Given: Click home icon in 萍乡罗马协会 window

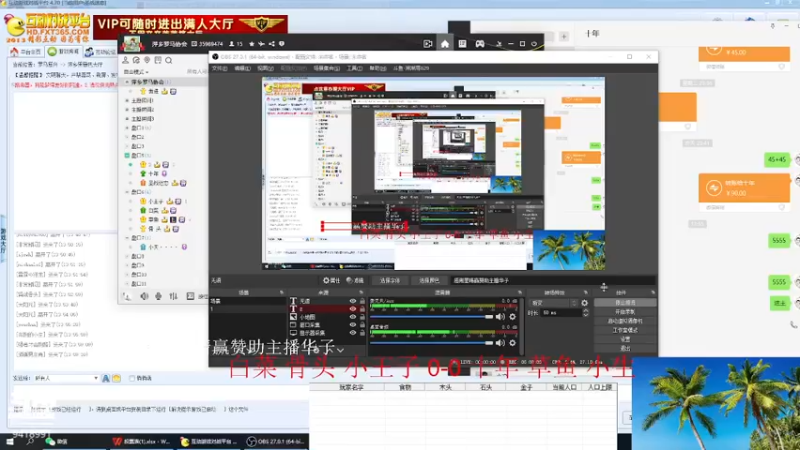Looking at the screenshot, I should coord(445,44).
